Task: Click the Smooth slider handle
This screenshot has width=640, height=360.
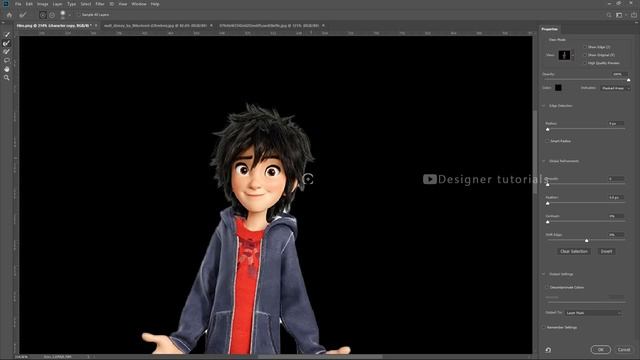Action: pyautogui.click(x=548, y=184)
